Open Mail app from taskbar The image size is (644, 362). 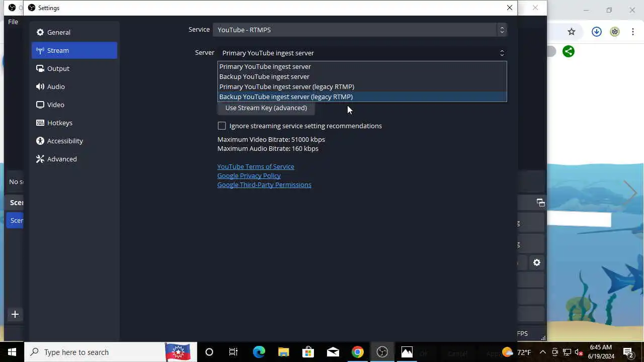coord(333,352)
